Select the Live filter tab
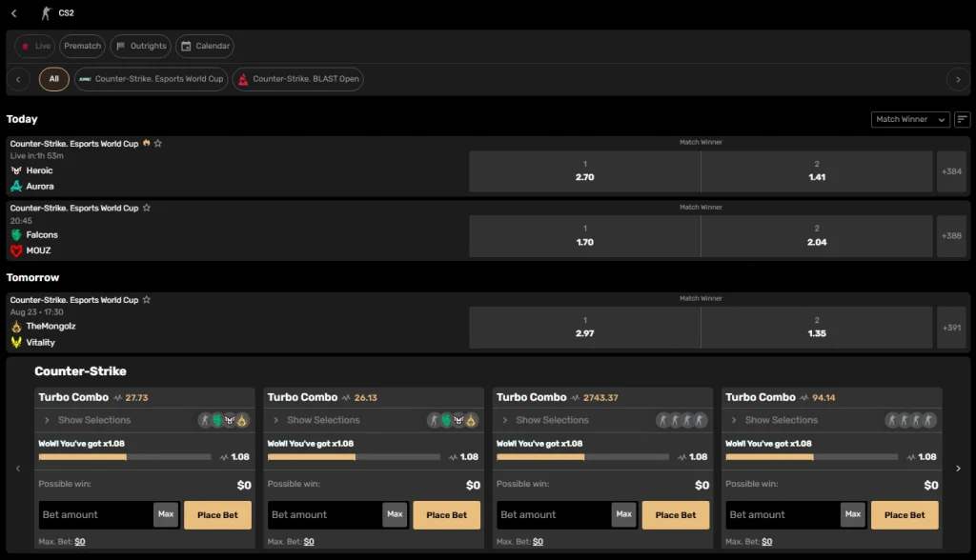This screenshot has height=560, width=976. [x=35, y=46]
